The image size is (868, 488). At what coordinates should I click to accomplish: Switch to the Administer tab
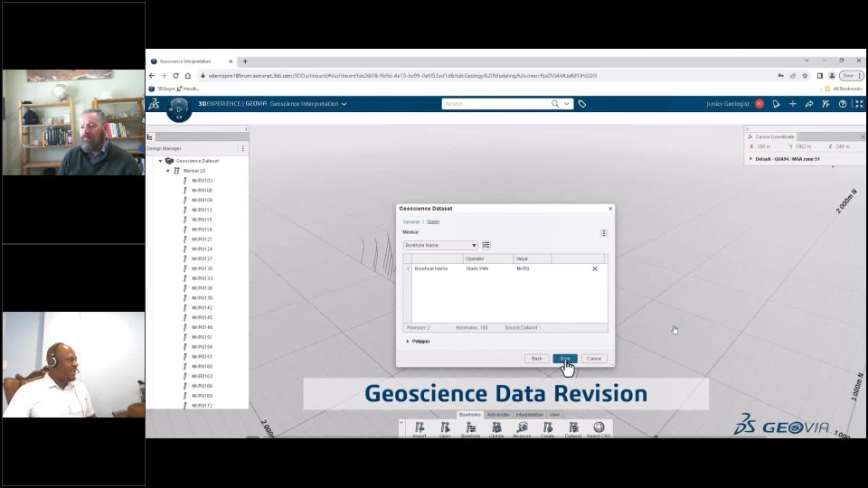click(x=498, y=415)
